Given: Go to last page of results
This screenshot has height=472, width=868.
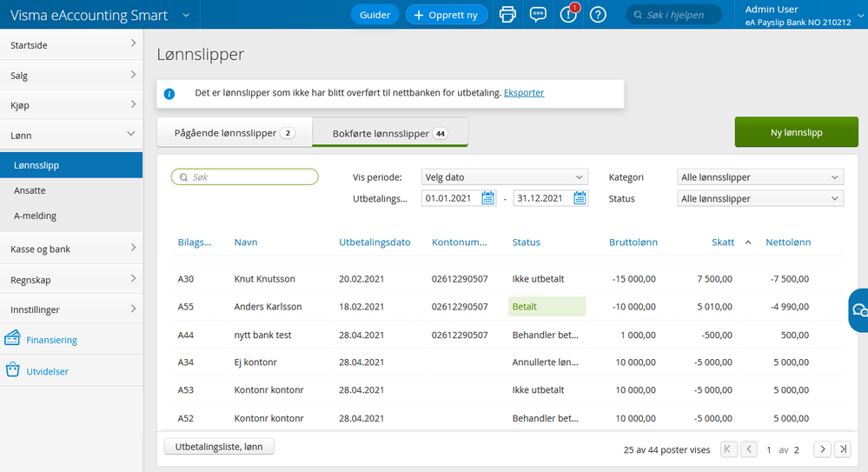Looking at the screenshot, I should (843, 449).
